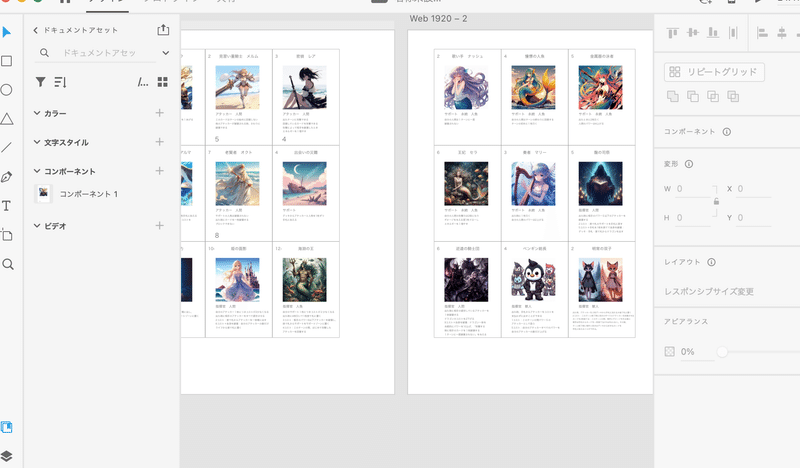Select the Pen tool
The image size is (800, 468).
[x=7, y=177]
